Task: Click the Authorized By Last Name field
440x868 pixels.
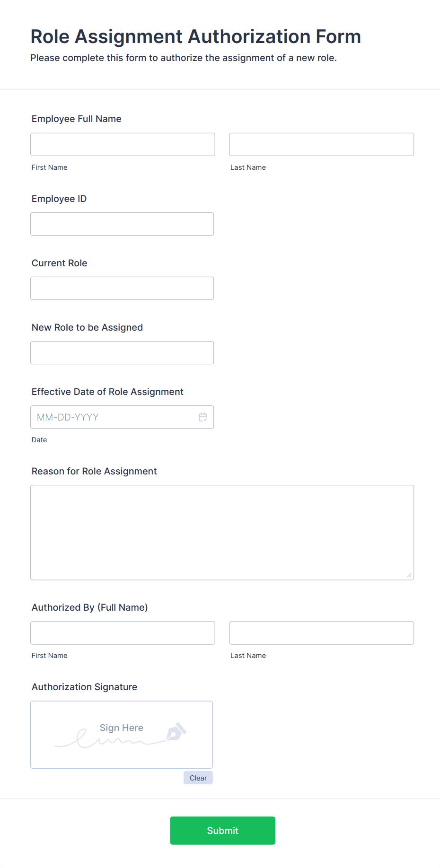Action: point(321,632)
